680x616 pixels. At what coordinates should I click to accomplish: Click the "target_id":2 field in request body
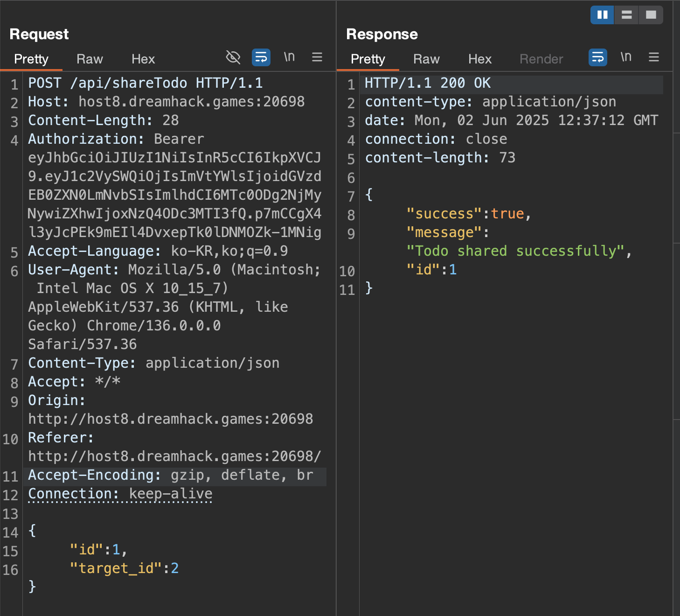point(125,568)
